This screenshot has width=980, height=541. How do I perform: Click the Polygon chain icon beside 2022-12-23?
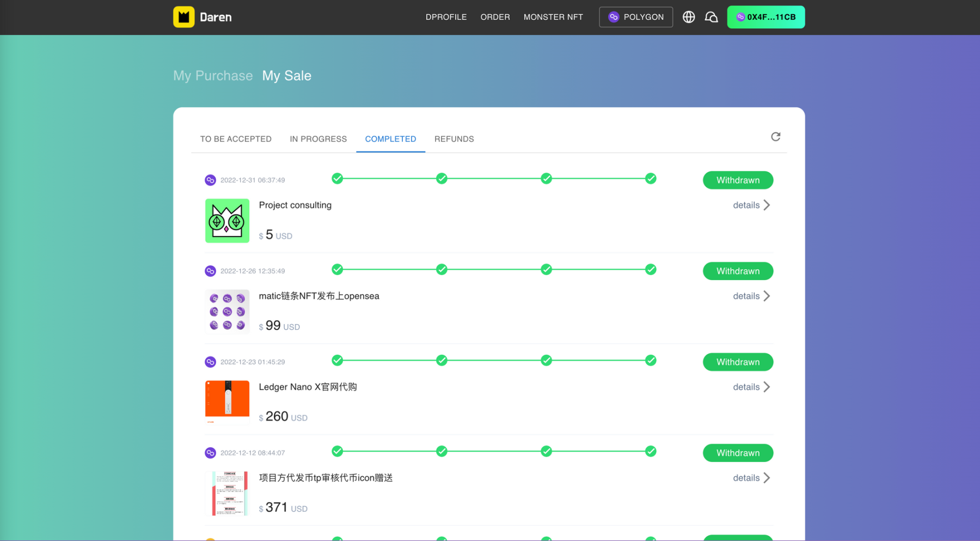point(210,362)
